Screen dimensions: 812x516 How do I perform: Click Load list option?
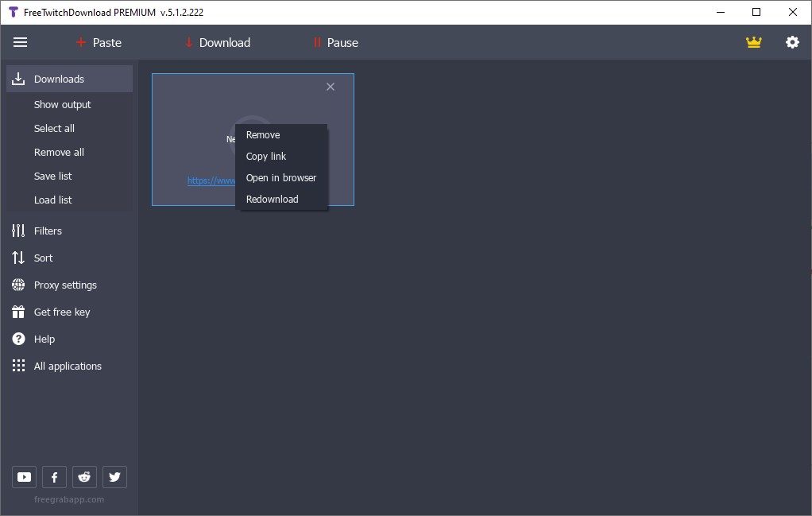tap(52, 200)
